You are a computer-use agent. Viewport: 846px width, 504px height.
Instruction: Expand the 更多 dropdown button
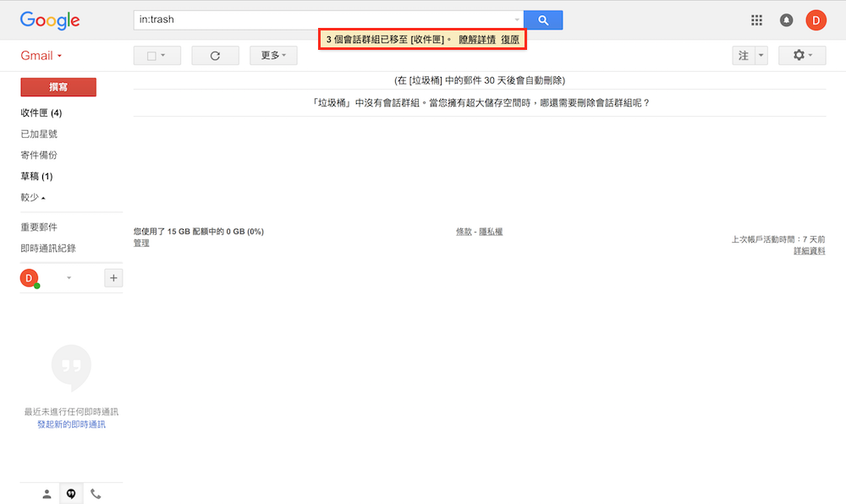click(x=273, y=56)
